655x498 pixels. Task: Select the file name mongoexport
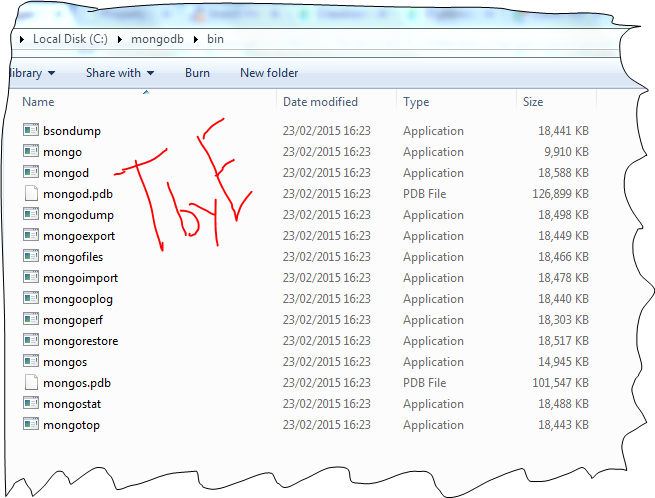click(79, 236)
